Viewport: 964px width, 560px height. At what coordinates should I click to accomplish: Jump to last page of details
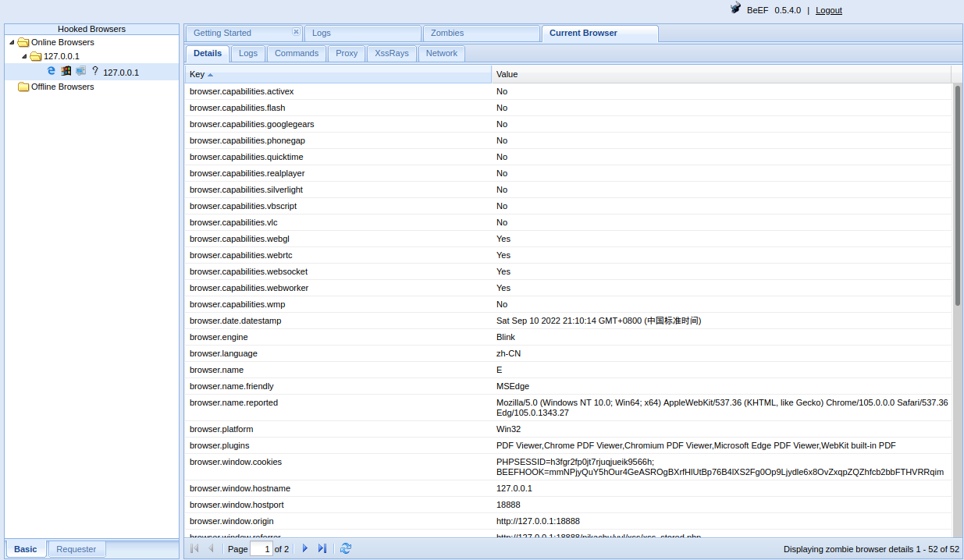click(322, 549)
